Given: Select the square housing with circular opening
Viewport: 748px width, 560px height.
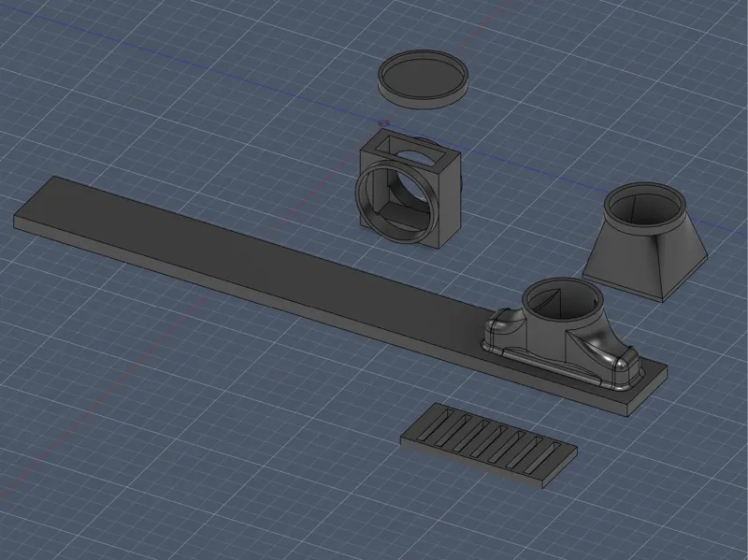Looking at the screenshot, I should (x=410, y=191).
